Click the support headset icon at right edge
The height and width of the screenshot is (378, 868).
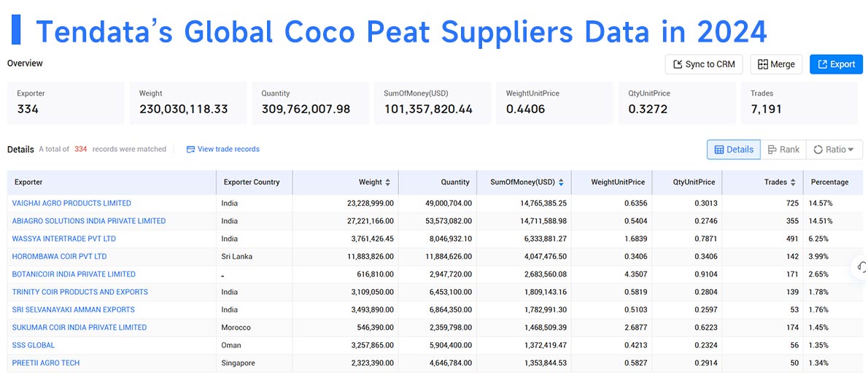click(x=861, y=267)
